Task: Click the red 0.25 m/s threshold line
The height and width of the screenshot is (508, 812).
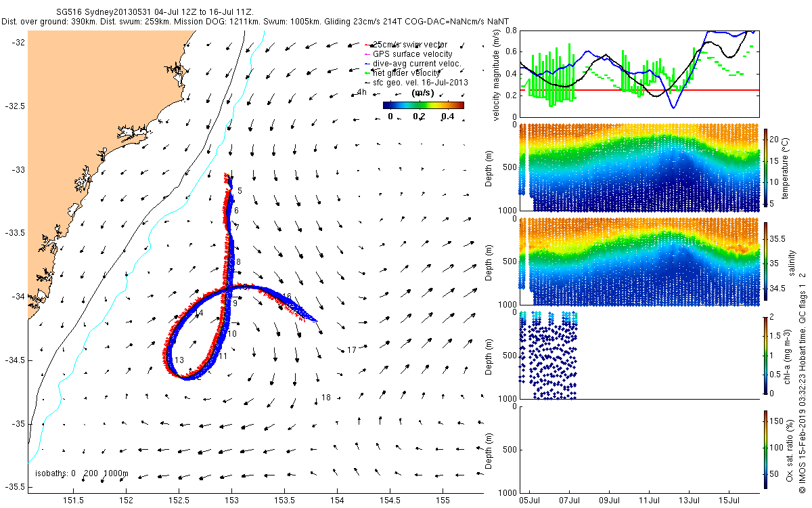Action: (x=639, y=89)
